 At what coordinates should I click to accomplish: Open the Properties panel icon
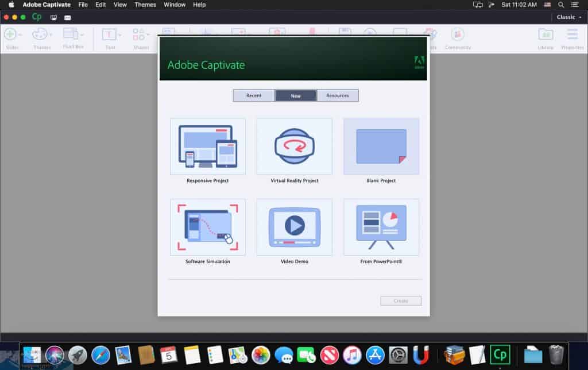pyautogui.click(x=572, y=34)
